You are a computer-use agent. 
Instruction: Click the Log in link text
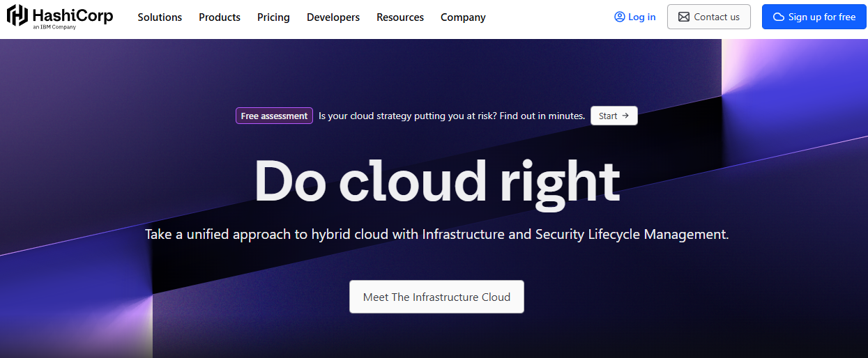click(x=641, y=17)
